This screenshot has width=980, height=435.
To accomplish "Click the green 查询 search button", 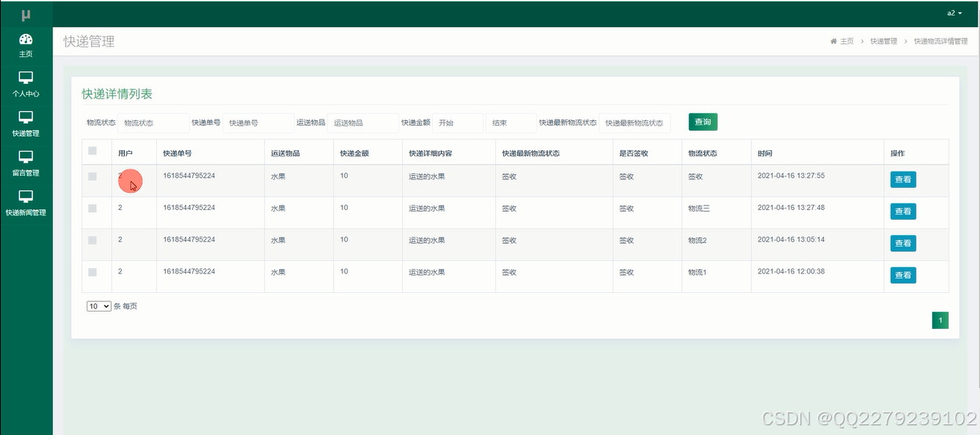I will 702,121.
